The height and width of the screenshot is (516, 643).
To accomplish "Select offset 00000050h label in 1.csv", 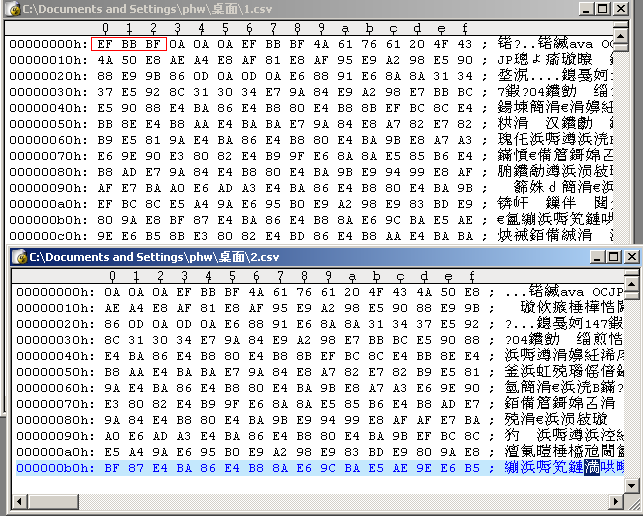I will 49,124.
